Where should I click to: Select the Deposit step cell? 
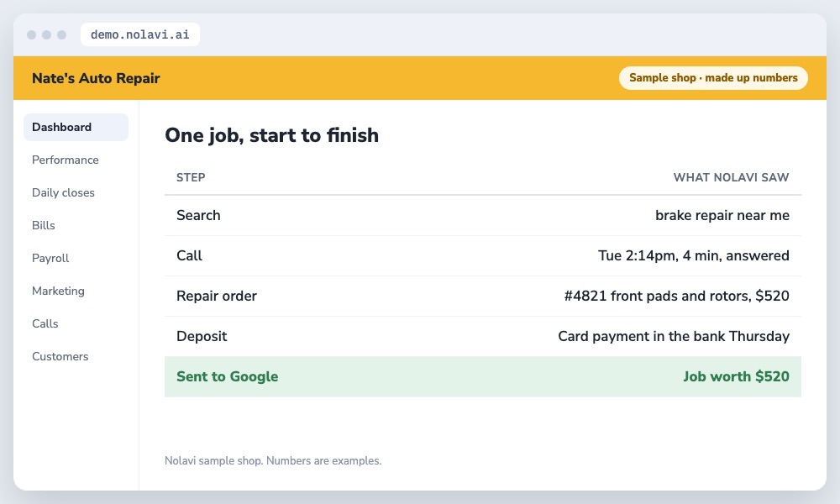[x=202, y=336]
